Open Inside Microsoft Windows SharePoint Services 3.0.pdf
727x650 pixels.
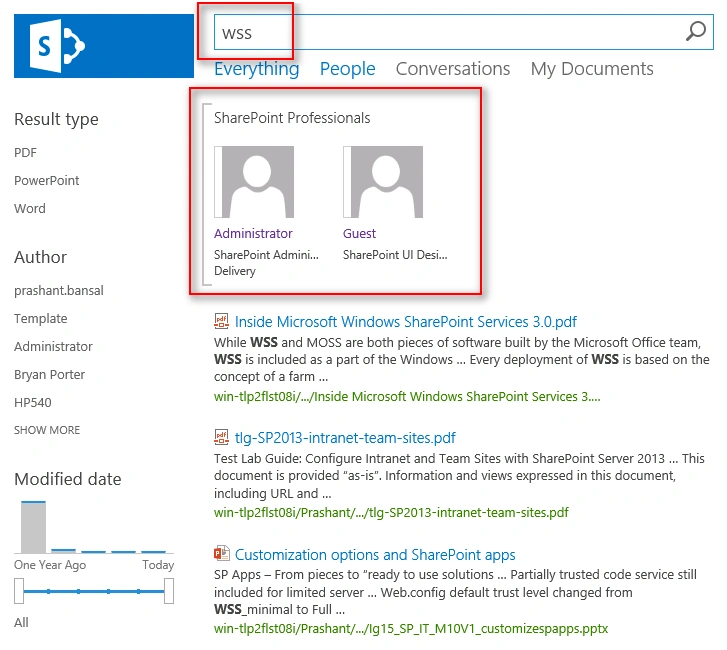coord(406,321)
